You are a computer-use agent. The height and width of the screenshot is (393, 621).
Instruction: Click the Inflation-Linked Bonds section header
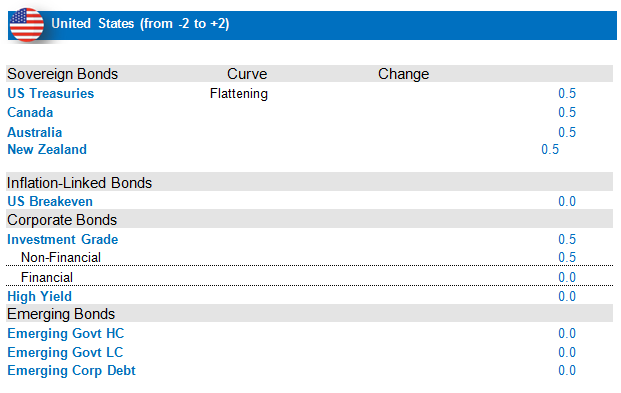(x=80, y=183)
